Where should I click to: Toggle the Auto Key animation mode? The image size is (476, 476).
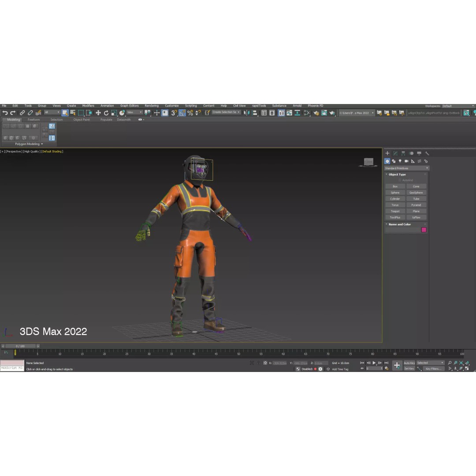[409, 363]
